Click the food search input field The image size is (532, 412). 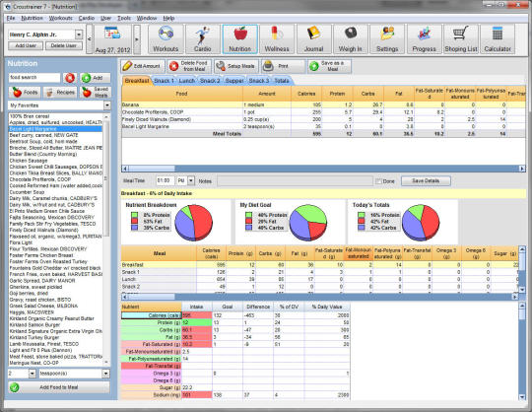click(x=34, y=78)
